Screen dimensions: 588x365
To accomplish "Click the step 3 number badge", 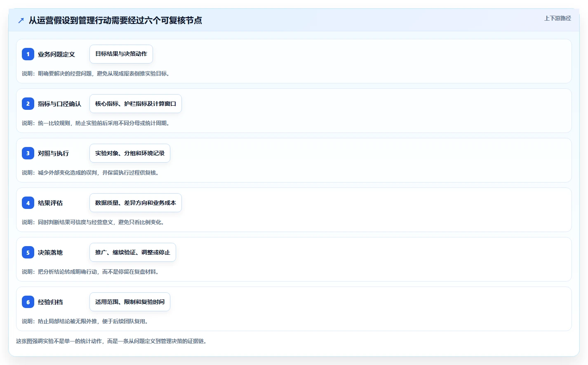I will 28,153.
